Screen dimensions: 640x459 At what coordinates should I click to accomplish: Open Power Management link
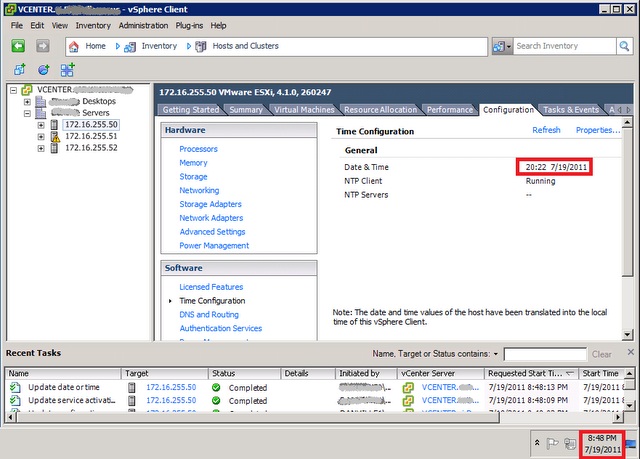214,246
